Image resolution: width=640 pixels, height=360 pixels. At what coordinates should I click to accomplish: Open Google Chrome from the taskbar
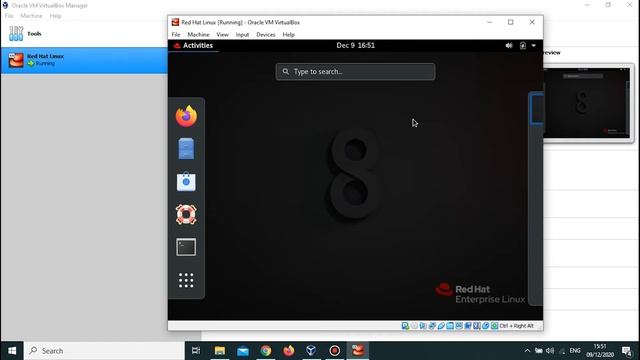266,351
